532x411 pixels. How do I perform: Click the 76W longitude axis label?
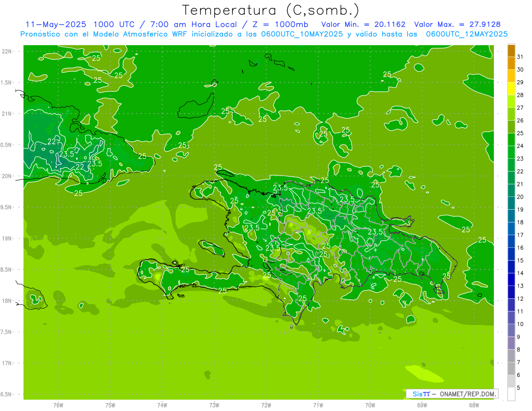pyautogui.click(x=58, y=405)
